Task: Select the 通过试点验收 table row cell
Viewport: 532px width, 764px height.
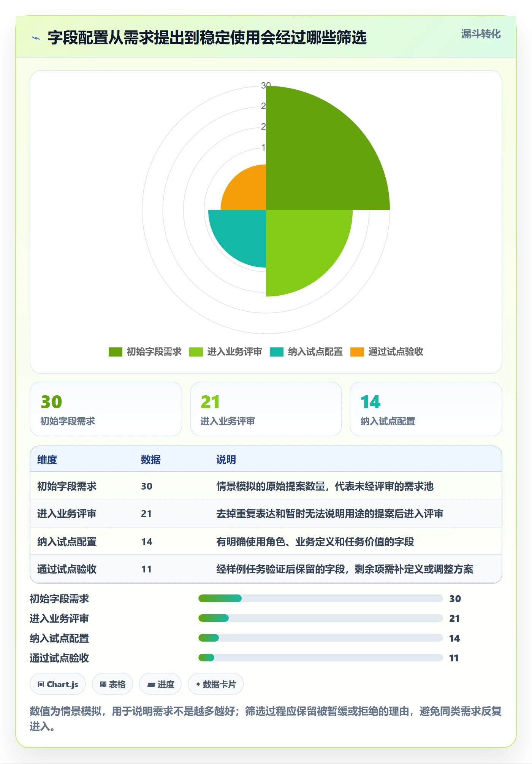Action: pyautogui.click(x=67, y=569)
